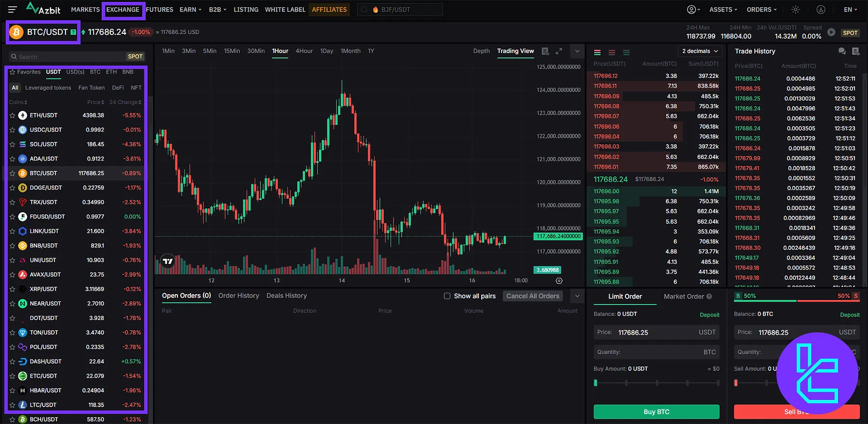This screenshot has height=424, width=868.
Task: Open the user account icon
Action: click(692, 10)
